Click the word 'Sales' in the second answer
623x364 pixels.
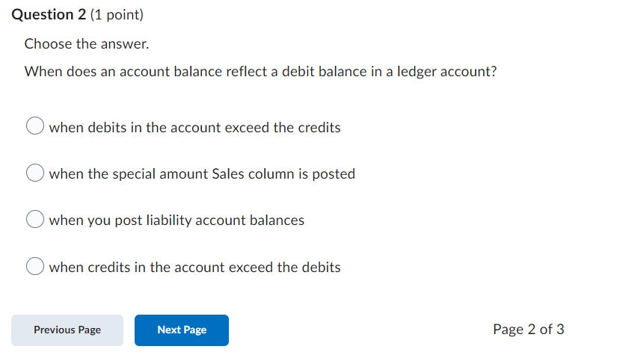pyautogui.click(x=228, y=174)
